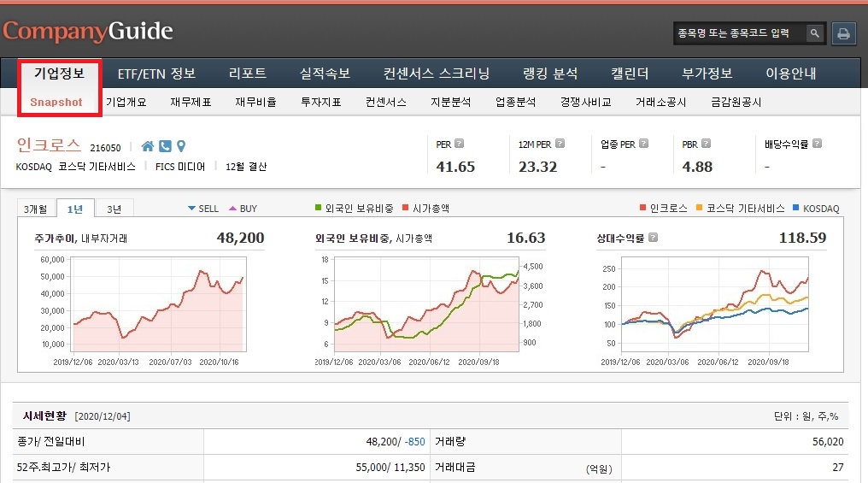
Task: Click 거래량 value 56,020
Action: (828, 441)
